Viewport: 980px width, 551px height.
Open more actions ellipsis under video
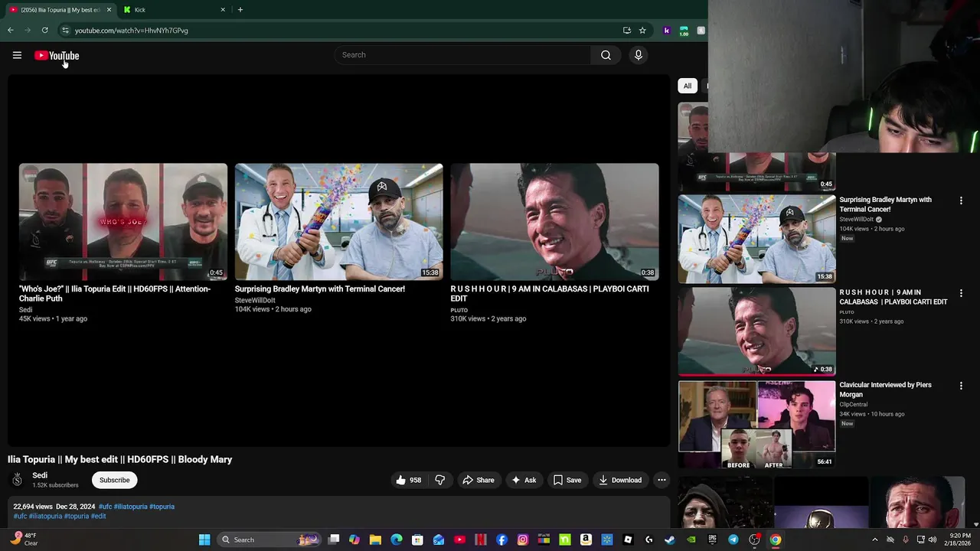click(x=661, y=480)
